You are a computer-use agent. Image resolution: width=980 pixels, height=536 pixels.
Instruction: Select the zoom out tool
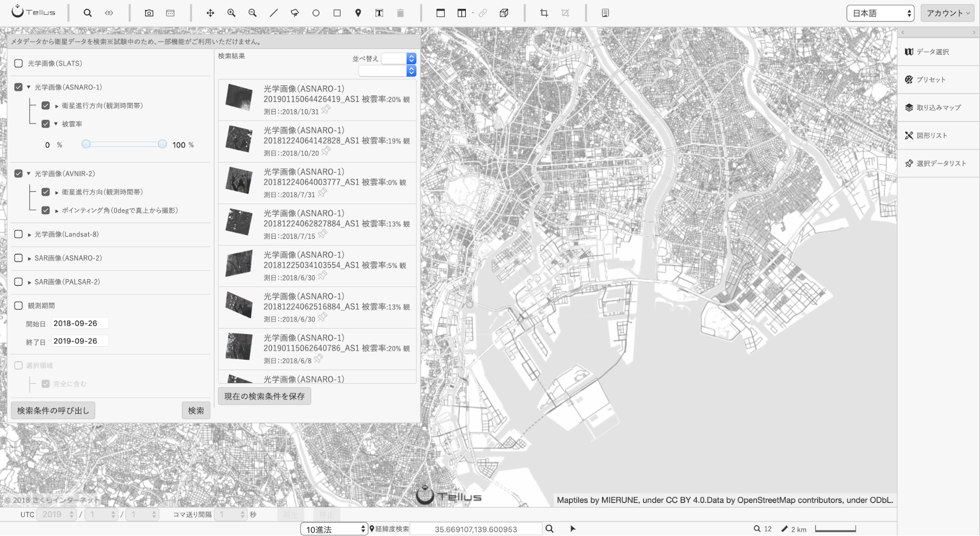[252, 13]
